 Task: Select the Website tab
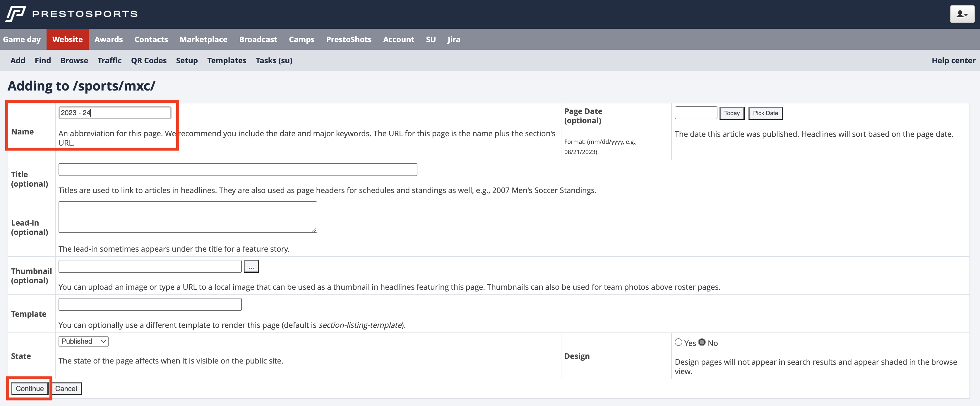tap(67, 39)
